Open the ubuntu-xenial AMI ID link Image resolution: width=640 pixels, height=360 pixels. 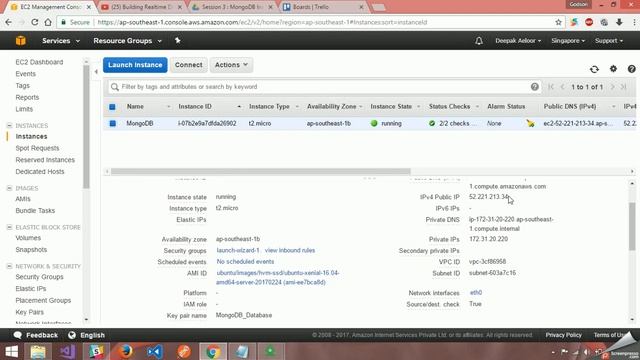pyautogui.click(x=278, y=278)
